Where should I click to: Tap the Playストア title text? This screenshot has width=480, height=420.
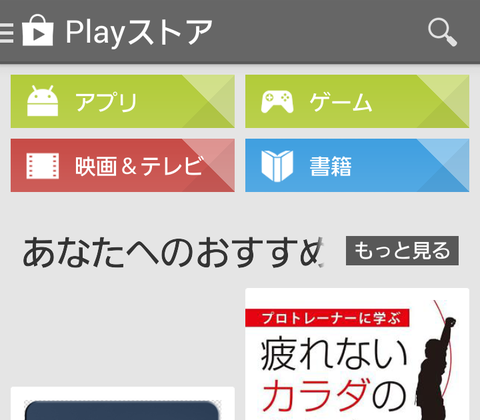point(139,32)
